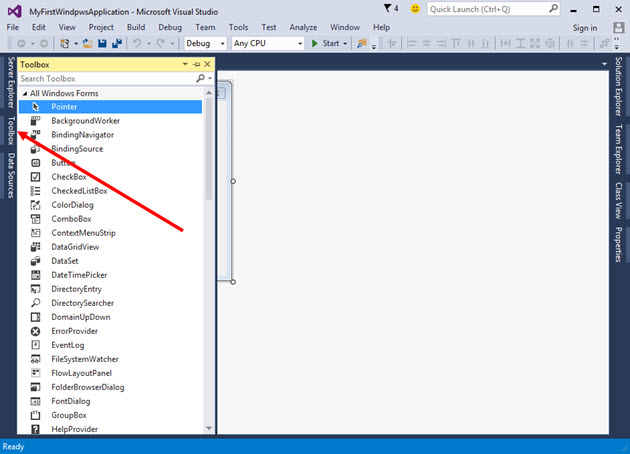Open the notifications flag icon
Viewport: 630px width, 454px height.
coord(387,8)
